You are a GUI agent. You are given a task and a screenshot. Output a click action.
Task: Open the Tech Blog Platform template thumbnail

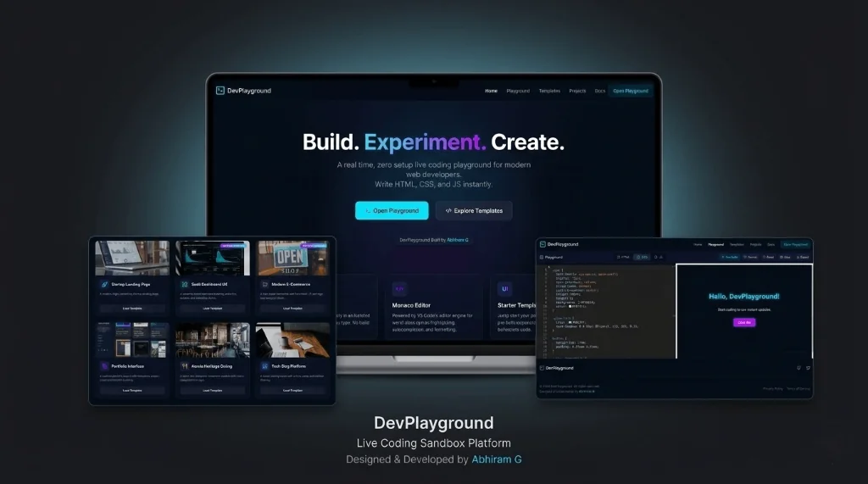(292, 340)
